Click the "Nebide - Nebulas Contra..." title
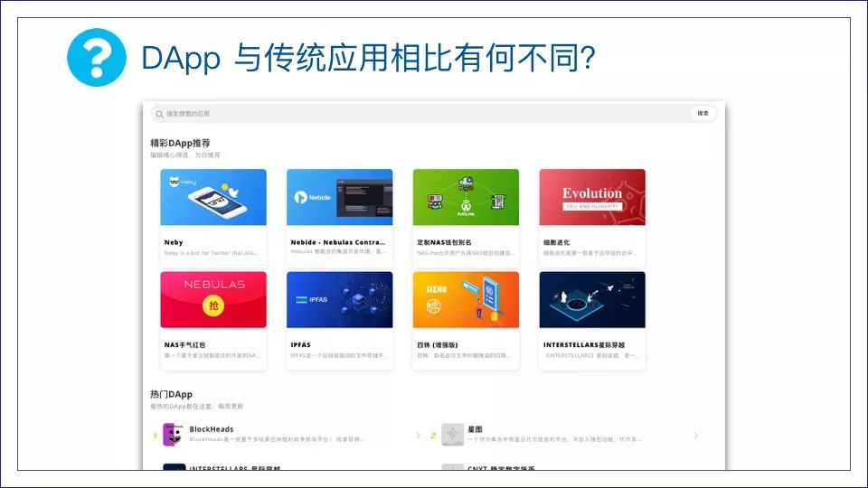Screen dimensions: 868x488 click(337, 242)
